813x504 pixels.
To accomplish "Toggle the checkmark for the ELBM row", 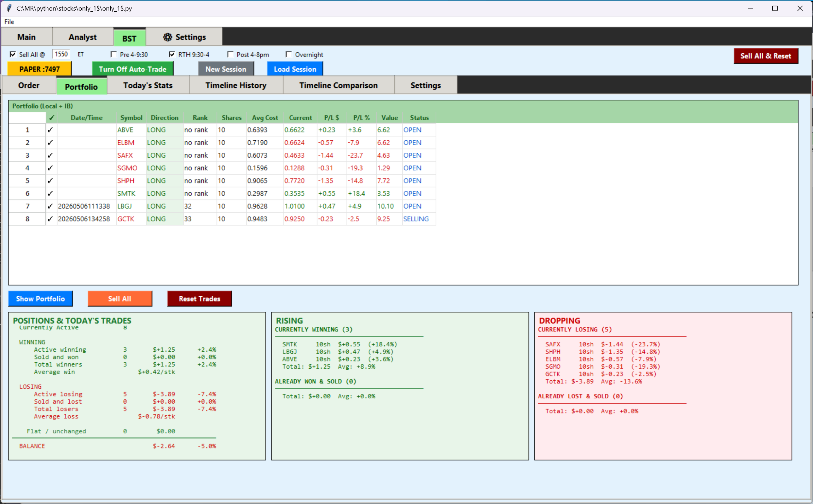I will (51, 142).
